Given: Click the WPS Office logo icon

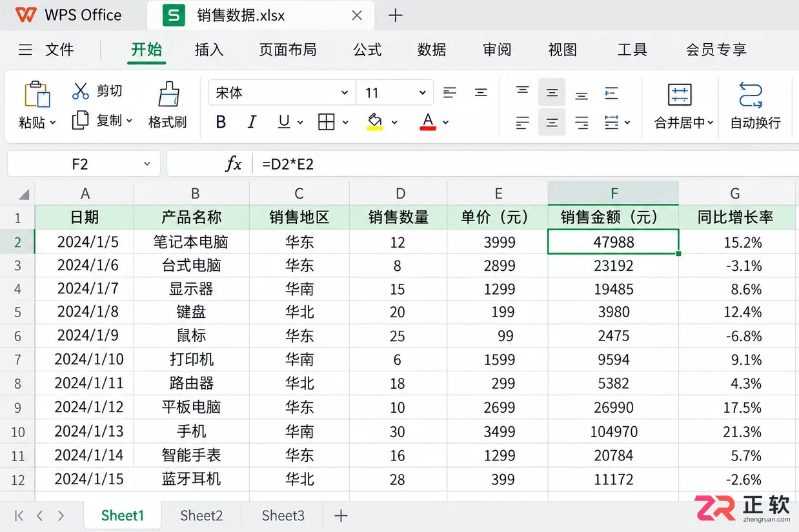Looking at the screenshot, I should [26, 15].
